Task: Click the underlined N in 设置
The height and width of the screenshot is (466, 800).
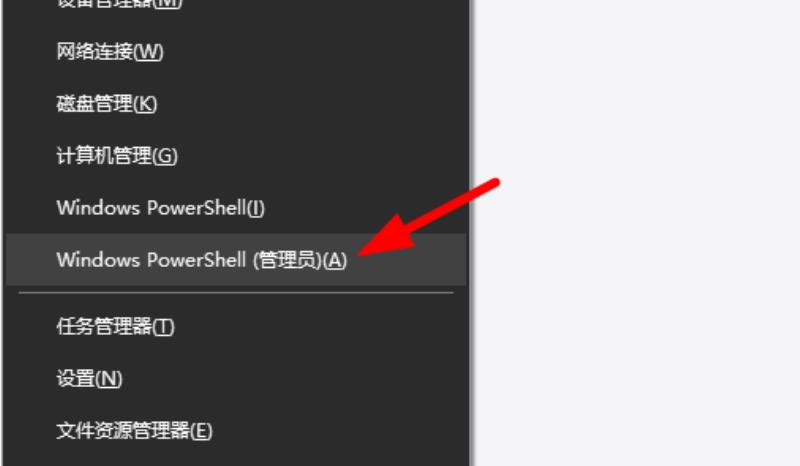Action: click(x=109, y=379)
